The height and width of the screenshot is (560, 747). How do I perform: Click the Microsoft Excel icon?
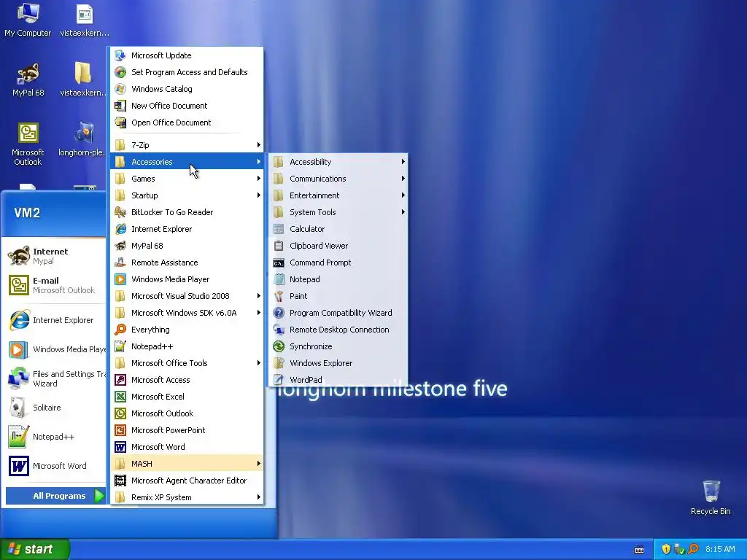[120, 396]
